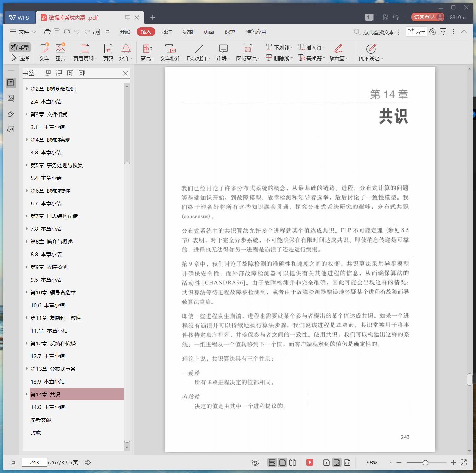Zoom out with the minus button

pos(399,463)
